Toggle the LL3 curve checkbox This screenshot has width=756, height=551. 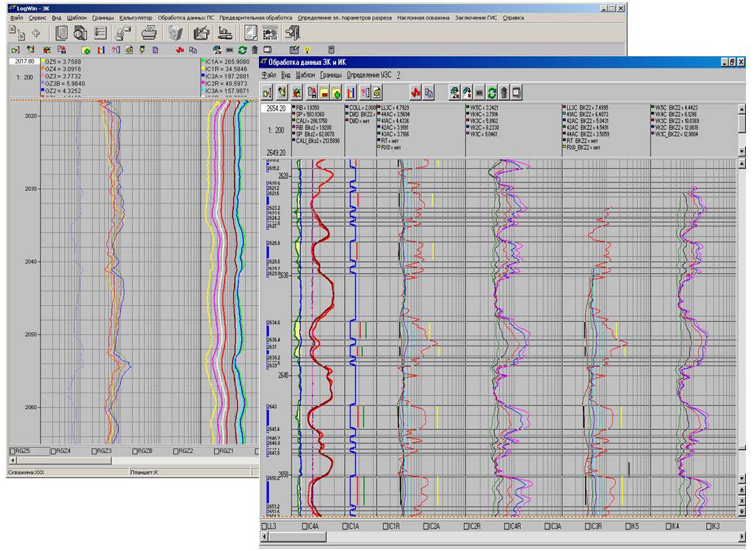point(265,526)
